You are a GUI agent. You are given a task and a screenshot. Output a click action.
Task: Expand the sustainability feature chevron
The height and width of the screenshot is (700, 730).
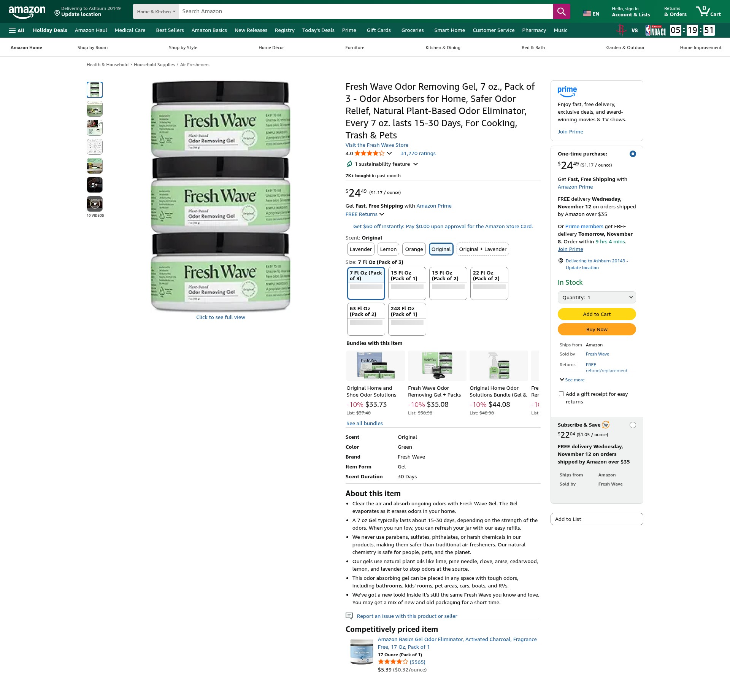tap(416, 164)
